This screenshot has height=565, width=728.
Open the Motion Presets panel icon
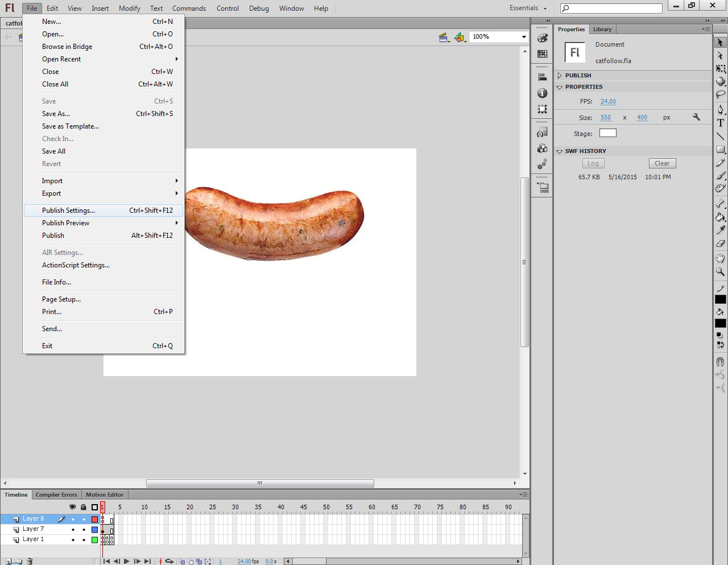[x=543, y=164]
